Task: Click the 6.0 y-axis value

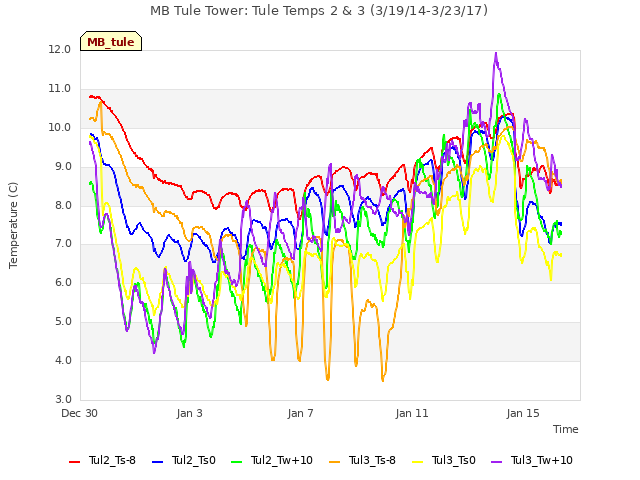Action: [x=63, y=283]
